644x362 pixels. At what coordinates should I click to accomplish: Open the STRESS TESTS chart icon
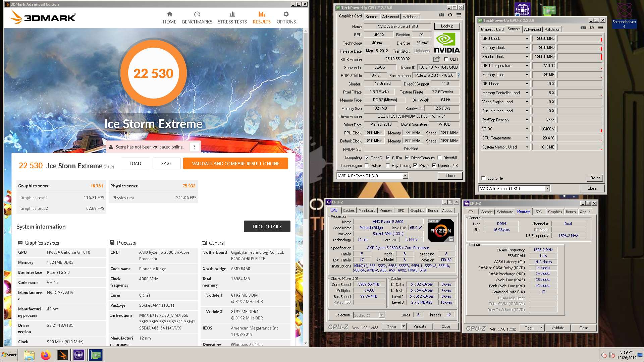coord(232,14)
